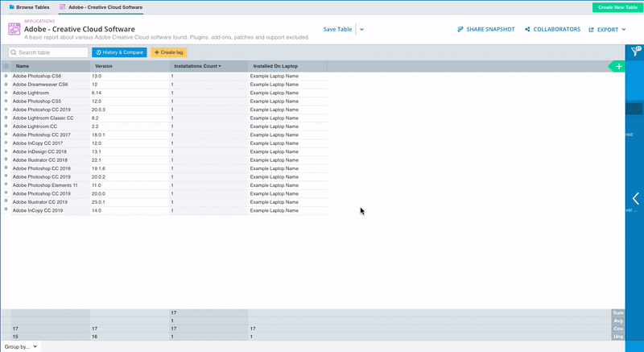Screen dimensions: 644x352
Task: Click Installed On Laptop column header
Action: tap(287, 66)
